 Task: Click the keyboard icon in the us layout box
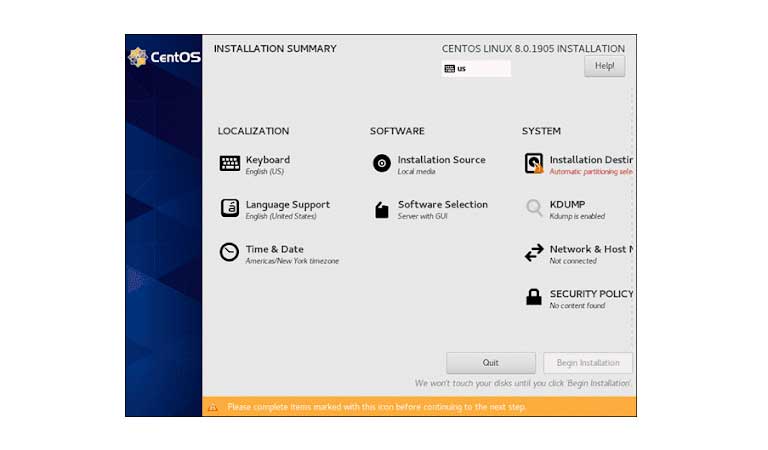coord(449,69)
